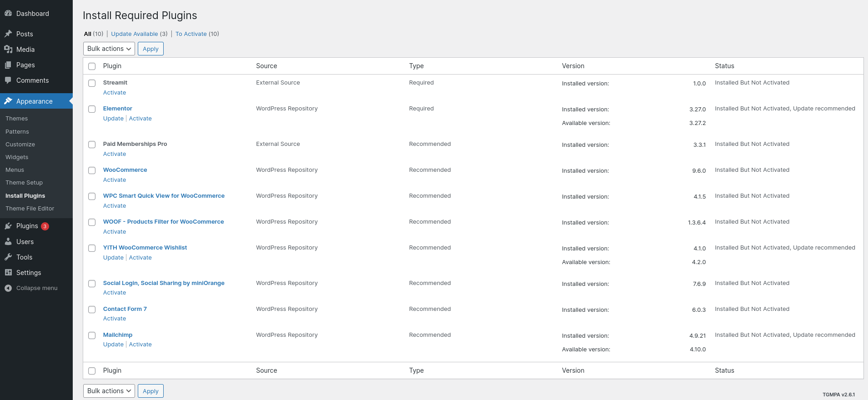
Task: Activate Social Login miniOrange plugin
Action: [115, 293]
